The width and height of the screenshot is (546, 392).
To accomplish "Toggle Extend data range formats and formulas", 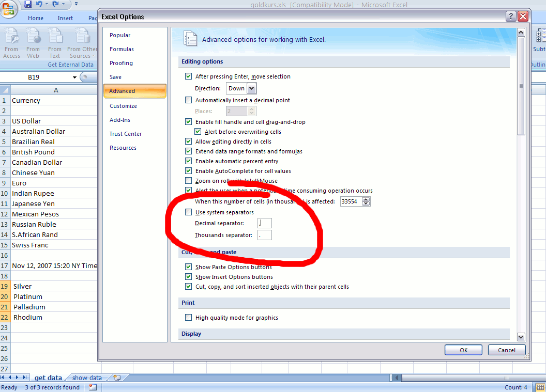I will point(188,151).
